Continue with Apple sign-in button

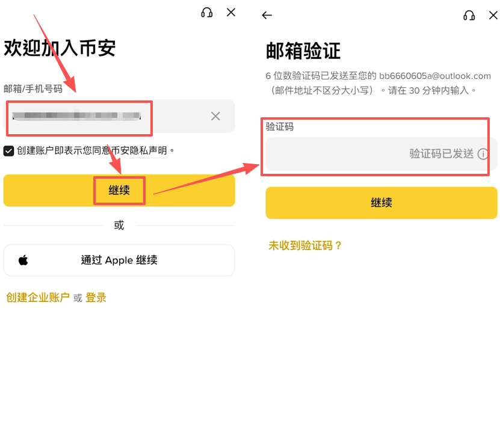[119, 260]
